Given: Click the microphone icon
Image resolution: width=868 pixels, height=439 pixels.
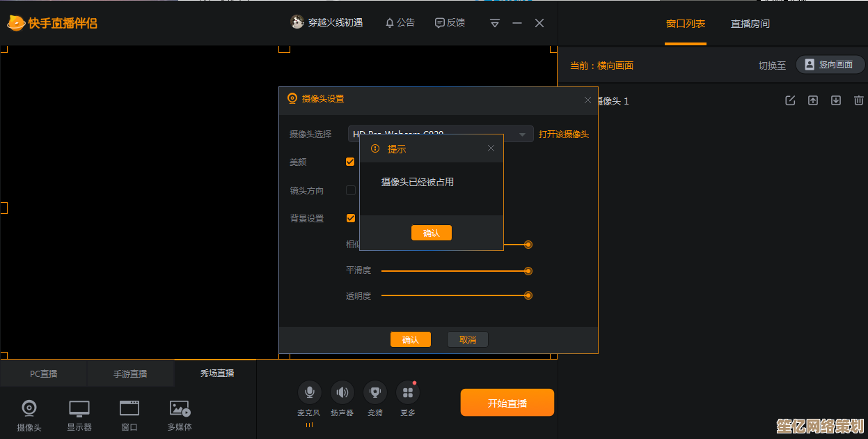Looking at the screenshot, I should [x=309, y=393].
